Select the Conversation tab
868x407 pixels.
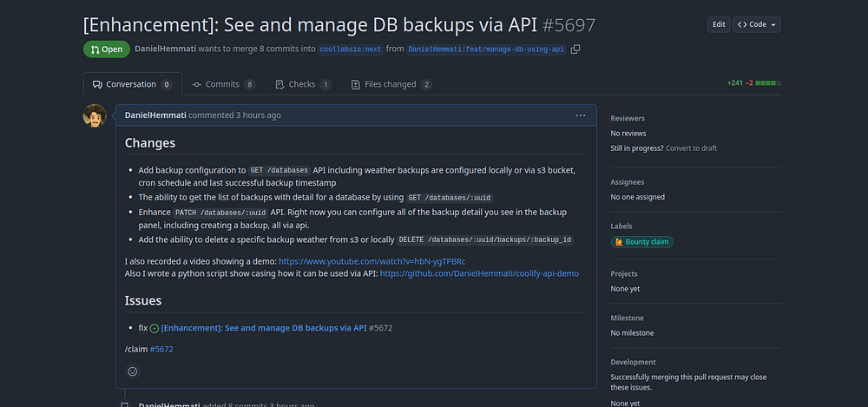pos(132,84)
